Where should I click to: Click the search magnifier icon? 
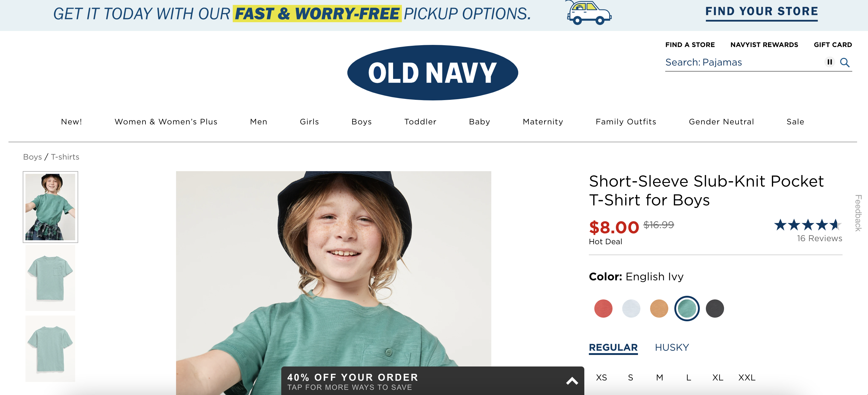pos(844,62)
